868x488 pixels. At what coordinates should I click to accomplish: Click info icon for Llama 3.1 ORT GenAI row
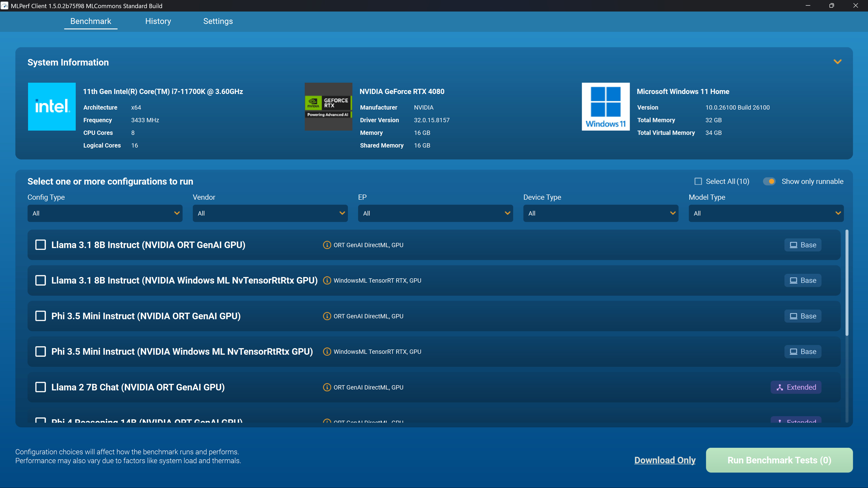(326, 245)
